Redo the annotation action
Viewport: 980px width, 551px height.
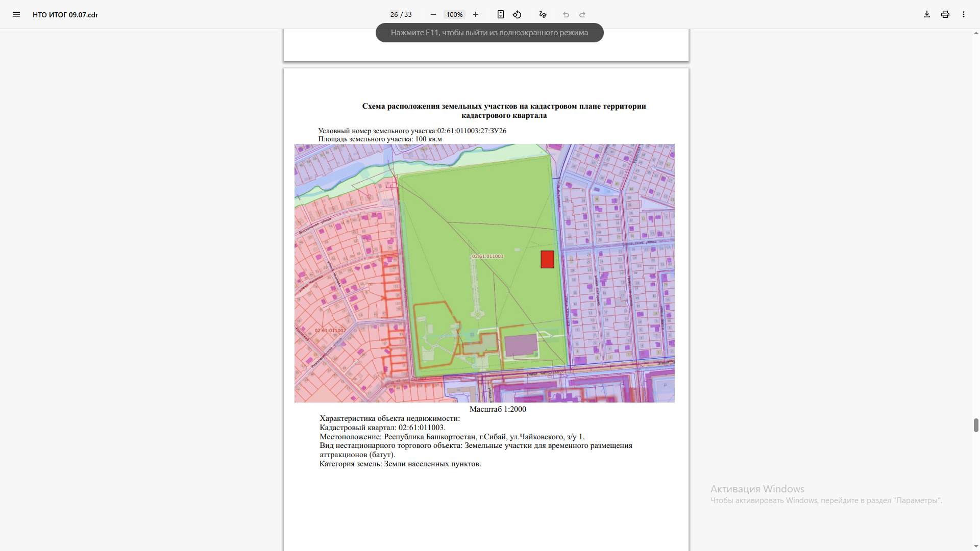pyautogui.click(x=582, y=14)
